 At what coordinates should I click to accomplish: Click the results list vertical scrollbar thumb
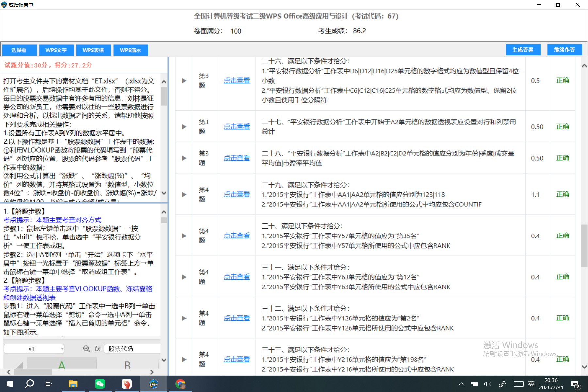(584, 246)
